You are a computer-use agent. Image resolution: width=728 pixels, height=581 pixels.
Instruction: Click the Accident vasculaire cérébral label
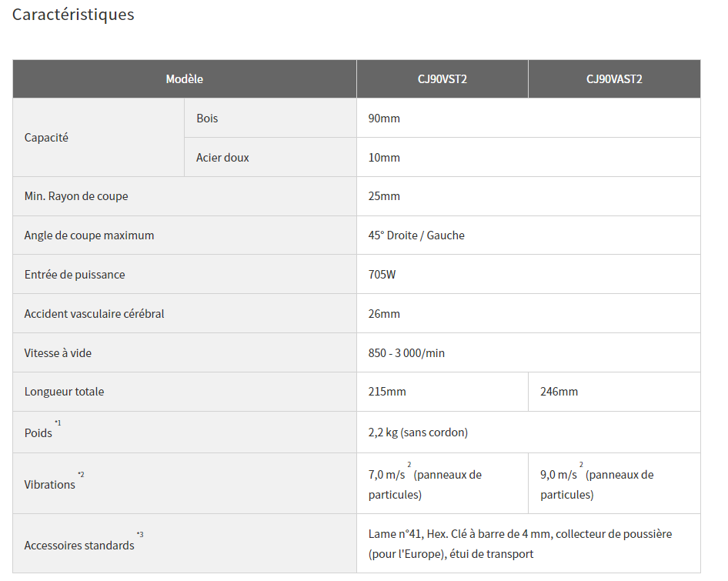click(94, 314)
